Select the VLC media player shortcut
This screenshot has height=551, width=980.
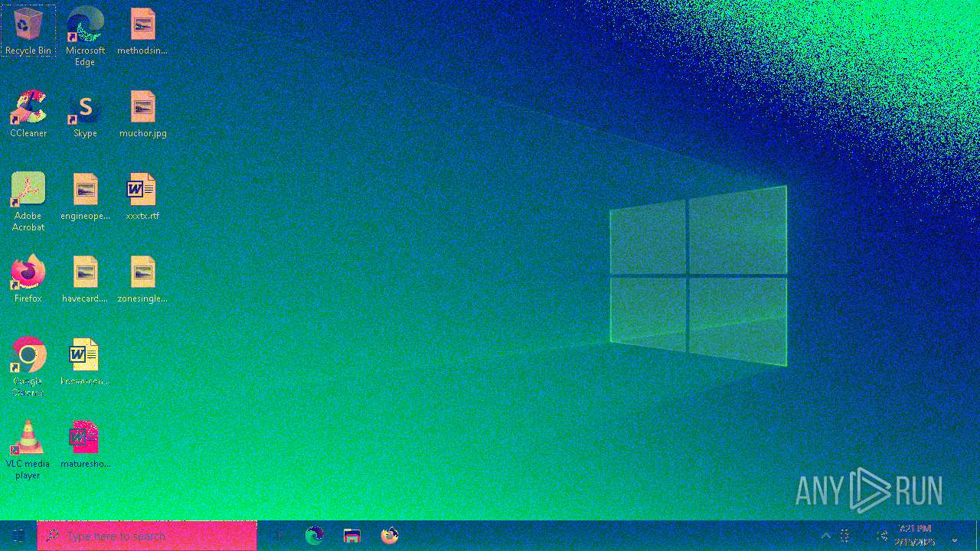coord(28,449)
